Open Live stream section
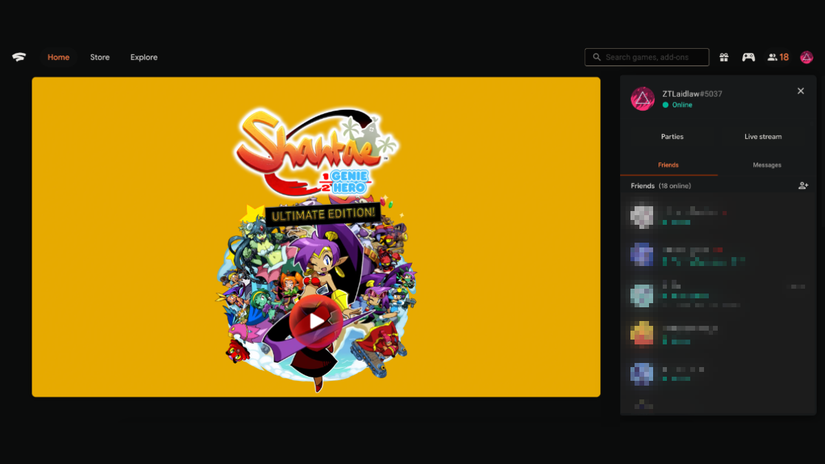825x464 pixels. tap(763, 136)
